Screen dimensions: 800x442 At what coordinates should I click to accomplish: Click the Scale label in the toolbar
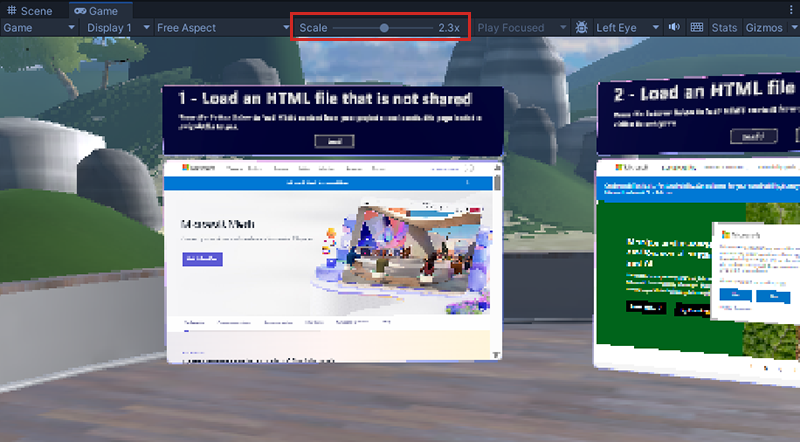click(313, 28)
